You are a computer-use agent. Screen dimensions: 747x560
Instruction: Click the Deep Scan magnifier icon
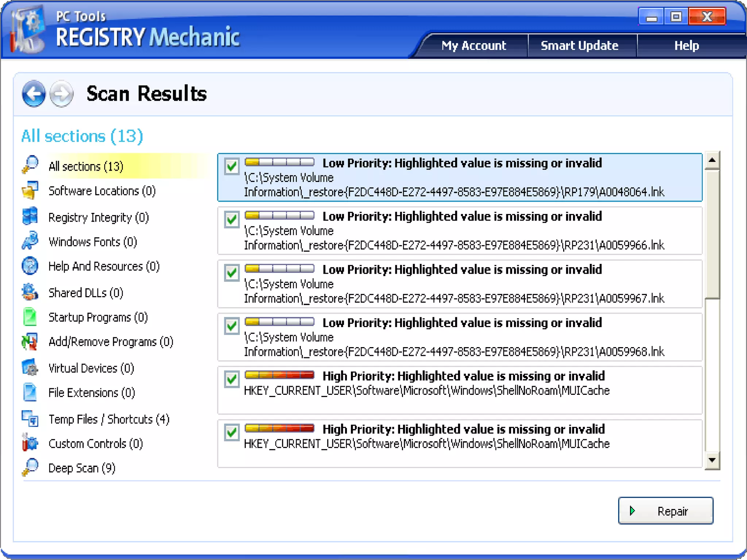pos(30,467)
